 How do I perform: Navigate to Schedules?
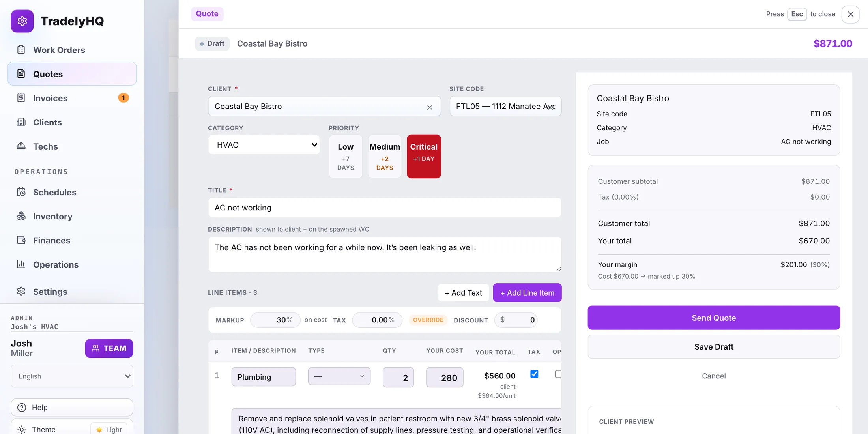coord(72,192)
